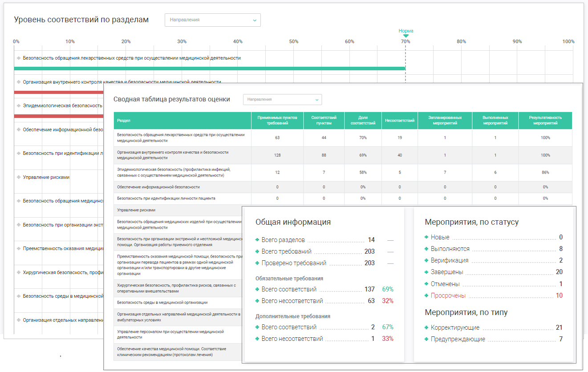Open the Просрочены overdue activities link
The width and height of the screenshot is (588, 372).
click(448, 295)
